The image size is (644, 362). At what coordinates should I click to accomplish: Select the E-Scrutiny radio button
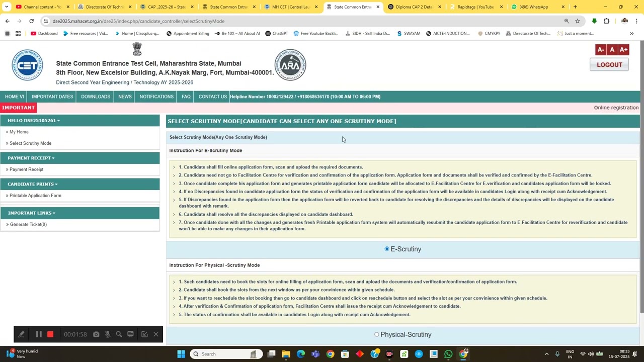point(387,249)
